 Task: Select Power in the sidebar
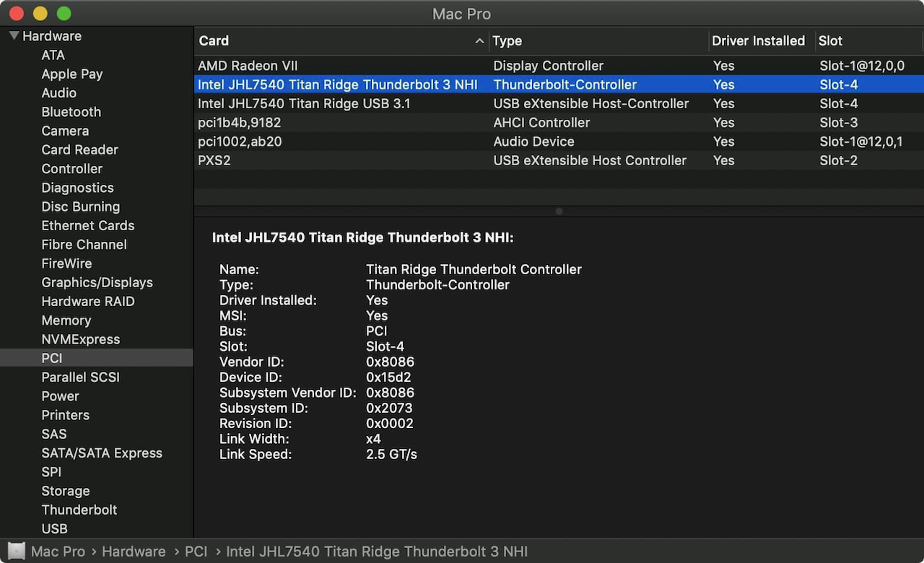(x=61, y=396)
